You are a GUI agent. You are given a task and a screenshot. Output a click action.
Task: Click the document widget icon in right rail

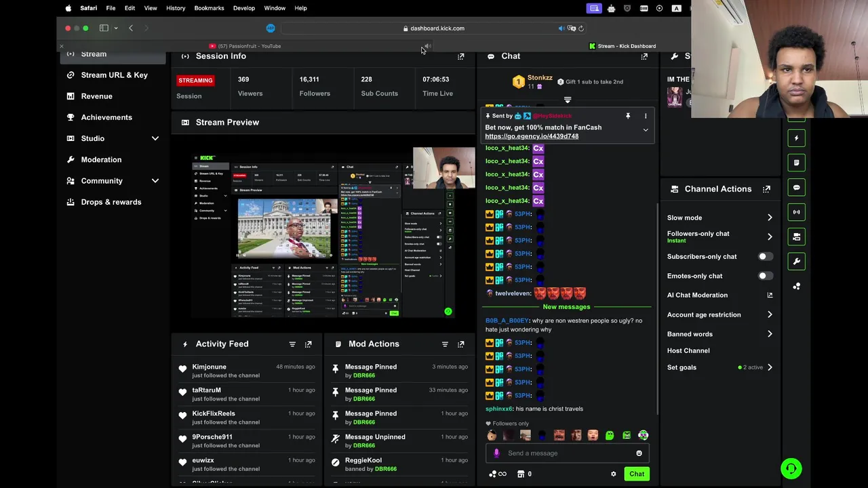[797, 163]
